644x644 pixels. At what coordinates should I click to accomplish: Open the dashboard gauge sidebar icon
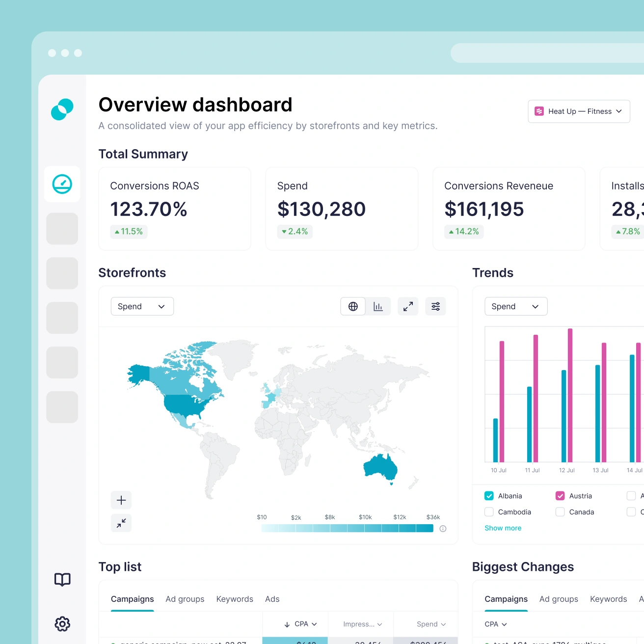[x=62, y=184]
